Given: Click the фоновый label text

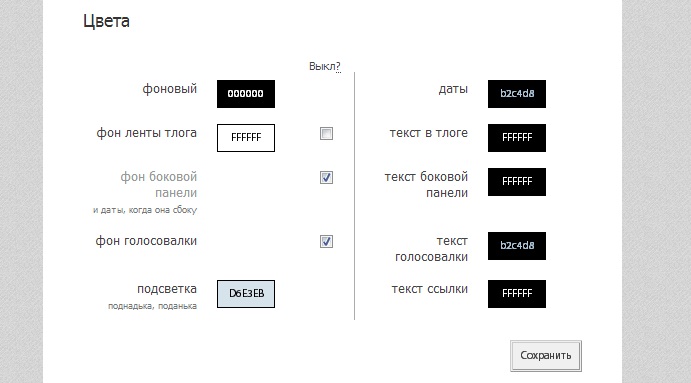Looking at the screenshot, I should pos(170,89).
